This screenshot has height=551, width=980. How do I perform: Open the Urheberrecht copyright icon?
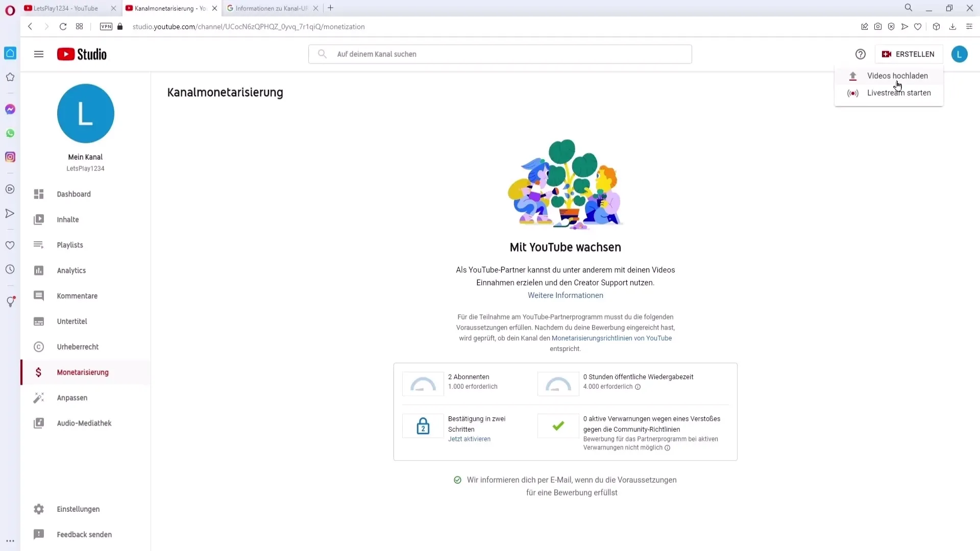pos(39,347)
